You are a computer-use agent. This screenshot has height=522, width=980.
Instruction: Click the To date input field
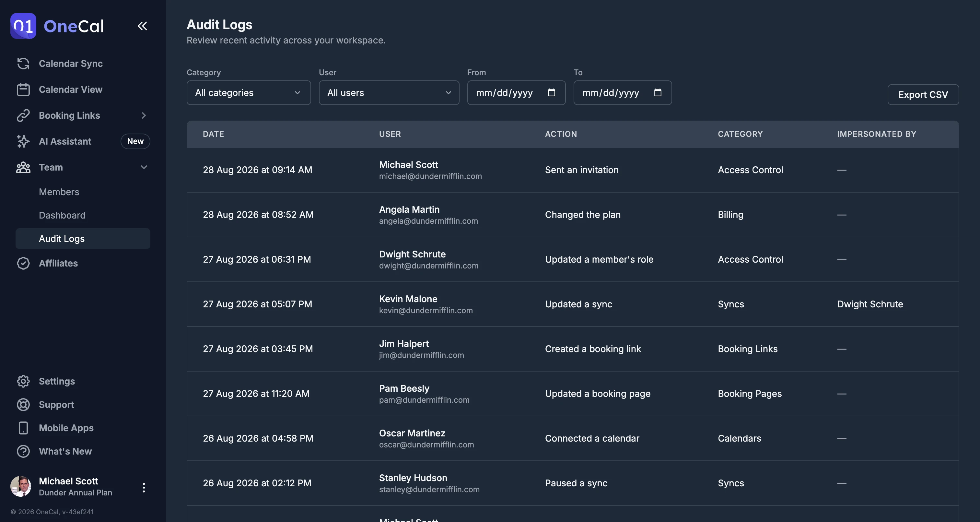coord(623,92)
